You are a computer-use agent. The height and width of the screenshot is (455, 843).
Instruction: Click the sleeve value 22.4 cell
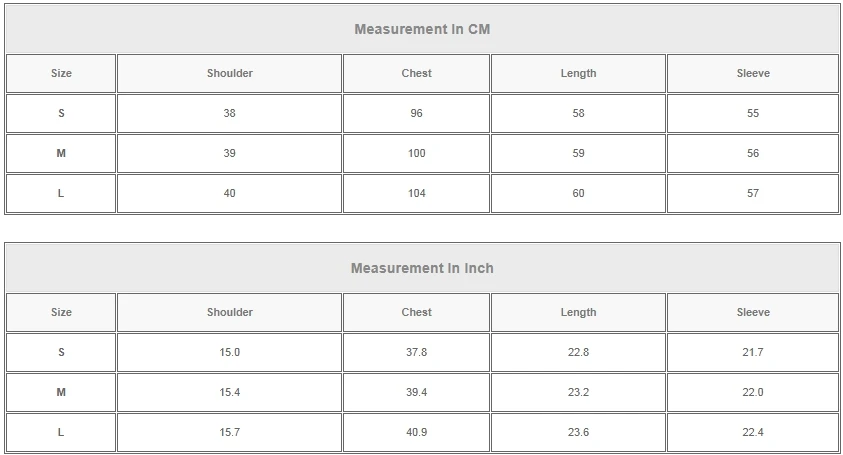pyautogui.click(x=753, y=433)
